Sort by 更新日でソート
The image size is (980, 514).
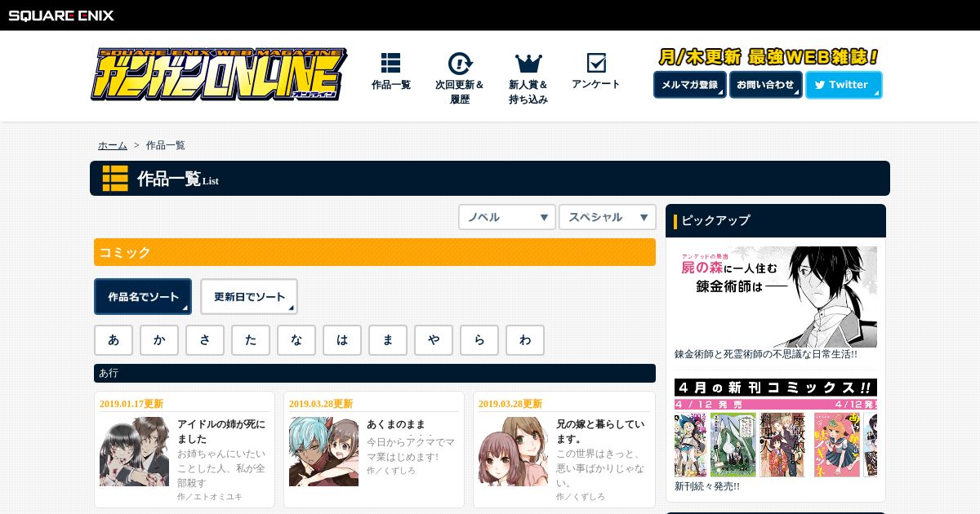pyautogui.click(x=249, y=297)
